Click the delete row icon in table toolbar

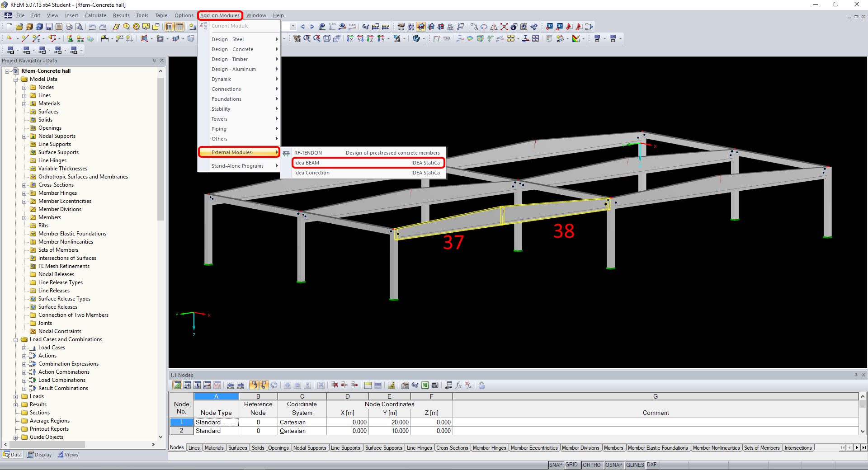tap(335, 385)
